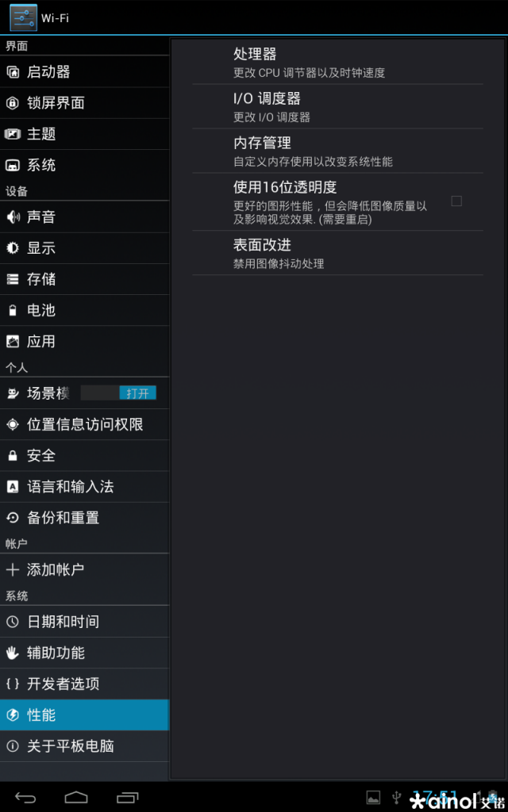Tap 添加帐户 to add account
Image resolution: width=508 pixels, height=812 pixels.
(x=84, y=569)
